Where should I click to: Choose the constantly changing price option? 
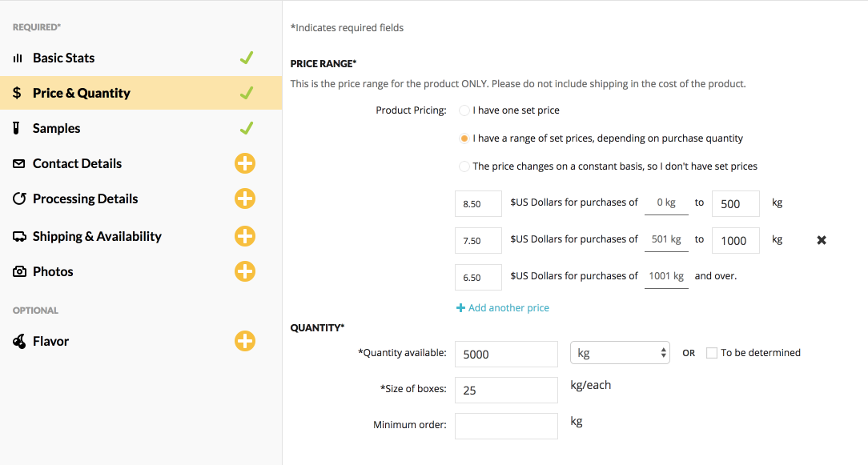click(x=464, y=166)
